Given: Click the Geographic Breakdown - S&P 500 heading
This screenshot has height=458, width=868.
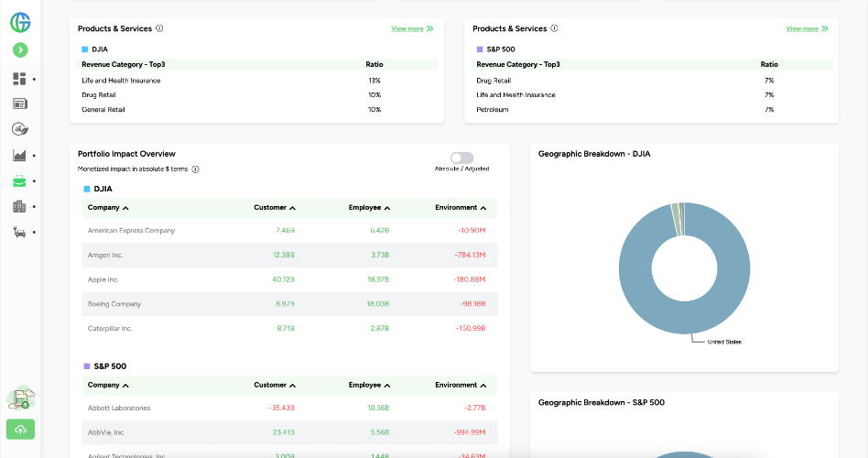Looking at the screenshot, I should (602, 403).
